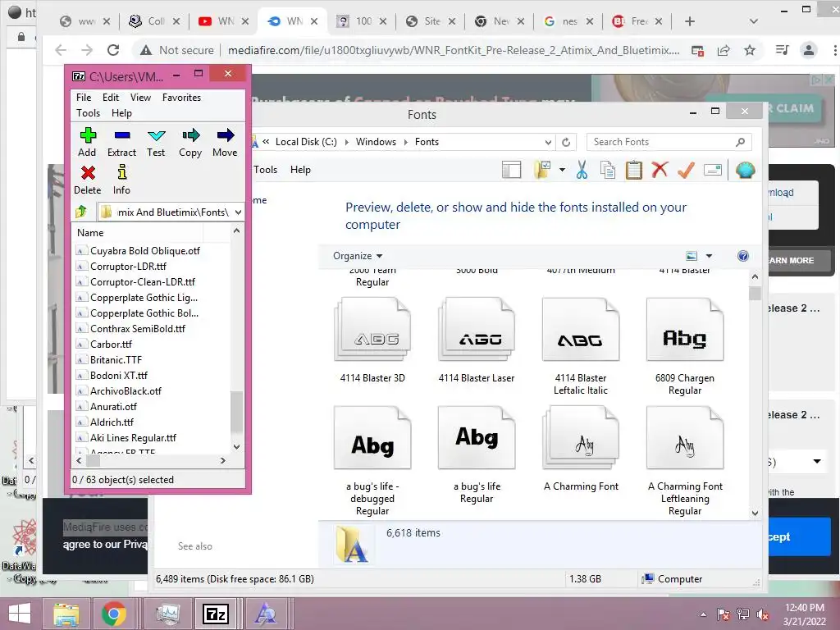Click the red X delete icon in Fonts toolbar
840x630 pixels.
tap(660, 170)
